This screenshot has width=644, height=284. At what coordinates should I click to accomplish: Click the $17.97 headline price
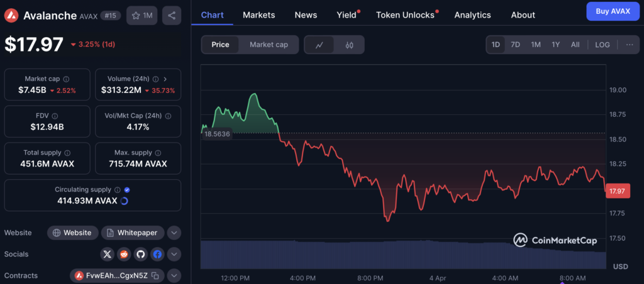[34, 45]
